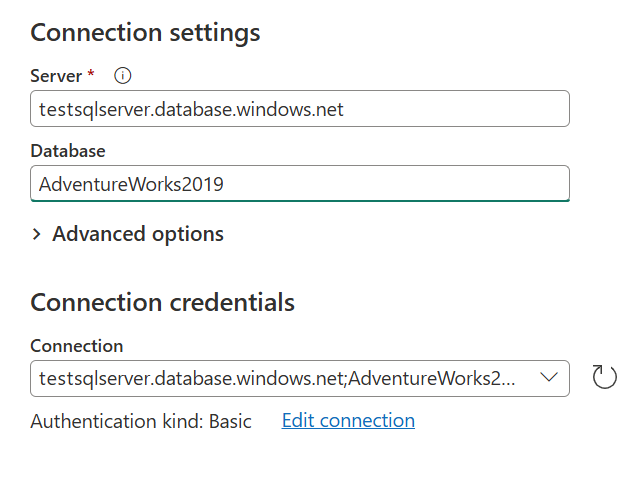This screenshot has width=638, height=486.
Task: Click the red required asterisk beside Server
Action: click(x=92, y=76)
